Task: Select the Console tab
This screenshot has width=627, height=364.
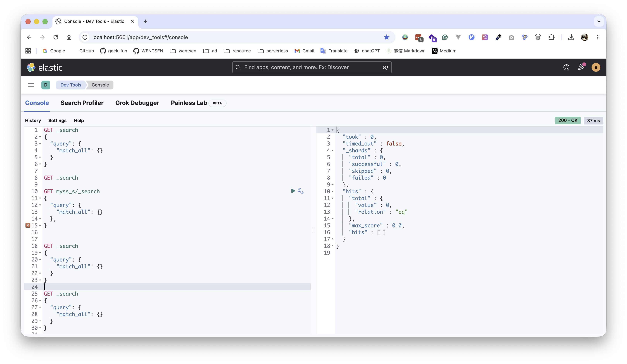Action: point(37,103)
